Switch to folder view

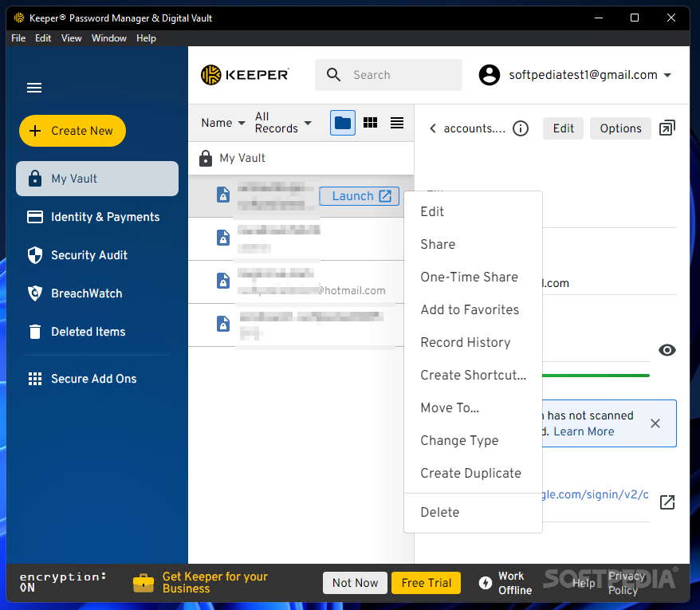click(x=342, y=123)
